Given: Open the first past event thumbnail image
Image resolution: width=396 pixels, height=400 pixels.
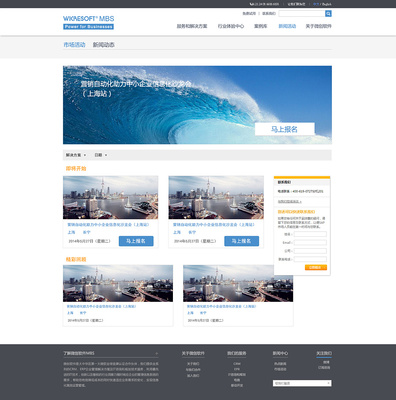Looking at the screenshot, I should tap(118, 283).
